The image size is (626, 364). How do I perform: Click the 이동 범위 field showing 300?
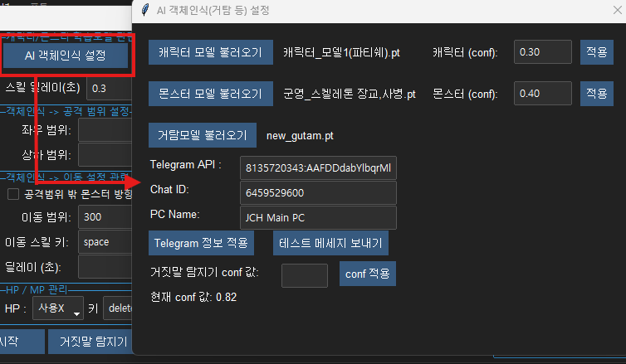(105, 217)
